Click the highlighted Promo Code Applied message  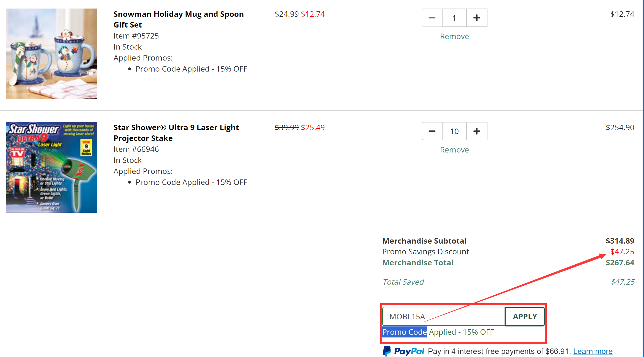pos(438,332)
